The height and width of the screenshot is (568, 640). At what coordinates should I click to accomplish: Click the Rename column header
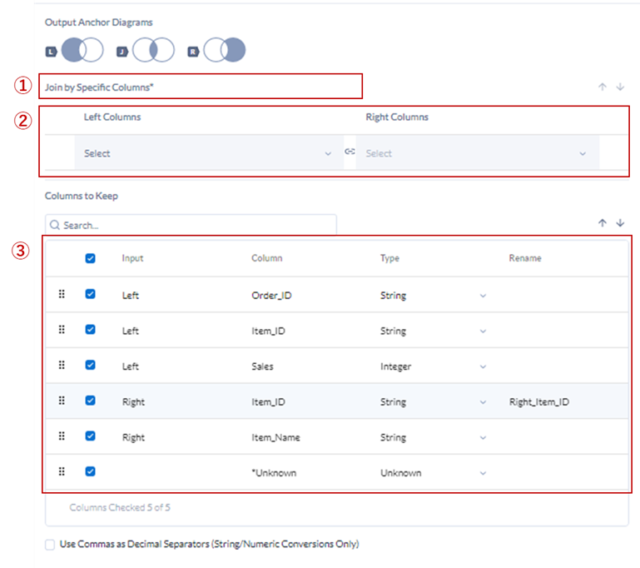click(525, 258)
